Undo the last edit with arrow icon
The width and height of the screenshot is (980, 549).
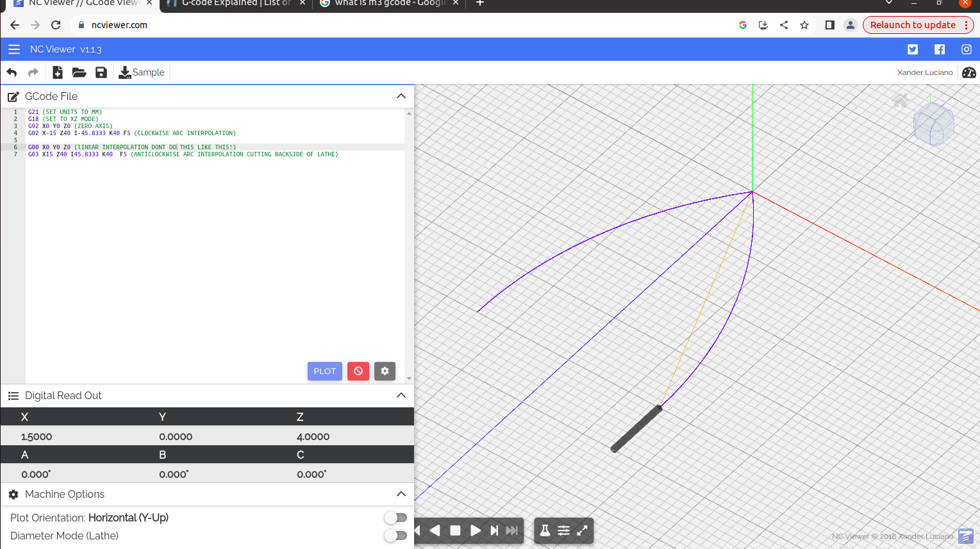(x=12, y=72)
